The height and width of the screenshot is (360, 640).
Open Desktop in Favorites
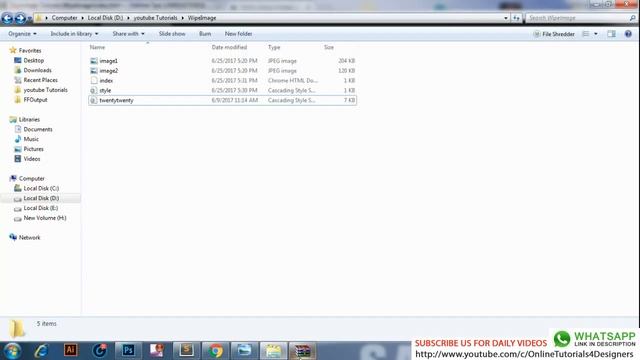33,60
